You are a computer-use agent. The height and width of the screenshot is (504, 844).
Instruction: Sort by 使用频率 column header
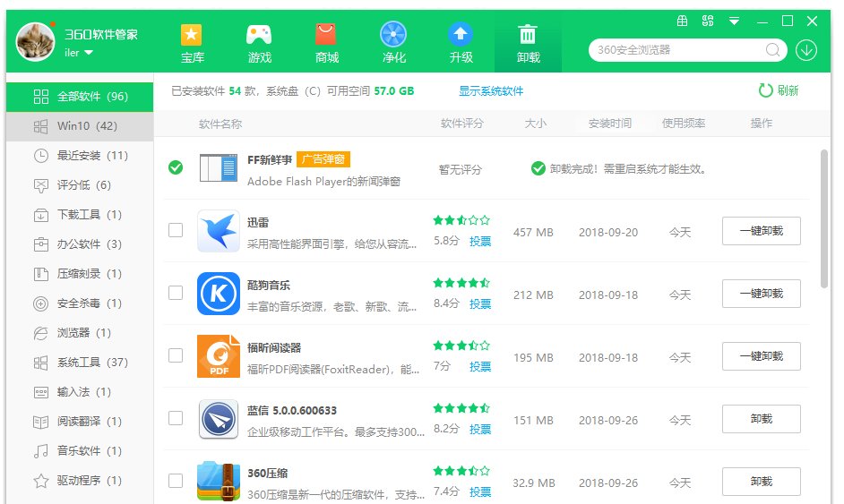tap(684, 124)
